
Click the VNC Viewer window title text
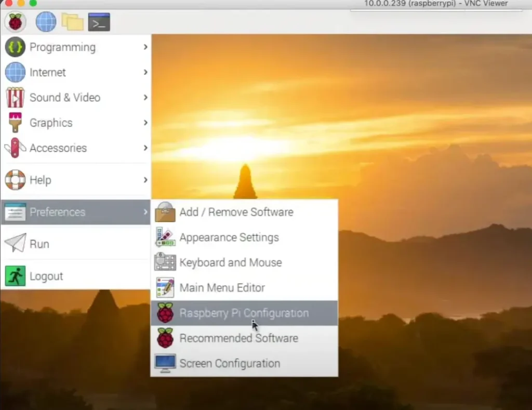[x=436, y=4]
